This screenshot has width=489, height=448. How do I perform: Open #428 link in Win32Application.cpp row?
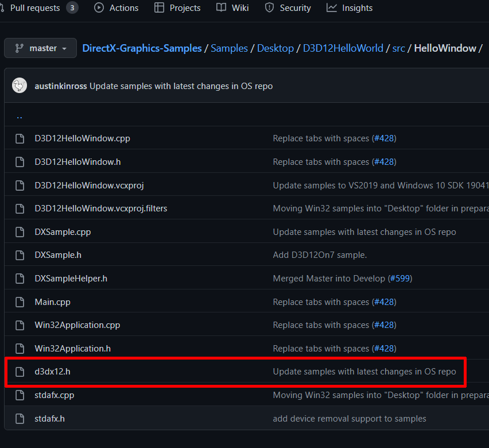(x=384, y=325)
